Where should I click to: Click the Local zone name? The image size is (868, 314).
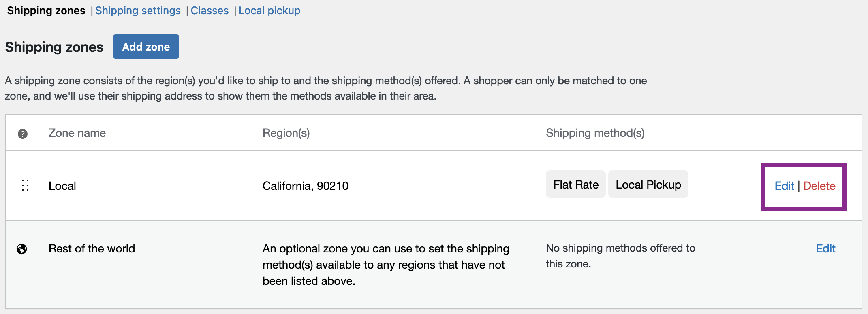click(62, 186)
